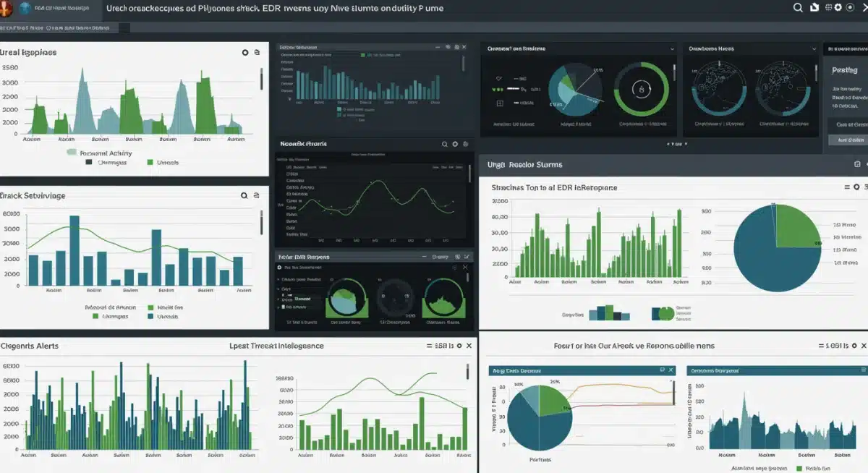Click the magnifier icon in Network Anomalies header
This screenshot has height=473, width=868.
445,144
